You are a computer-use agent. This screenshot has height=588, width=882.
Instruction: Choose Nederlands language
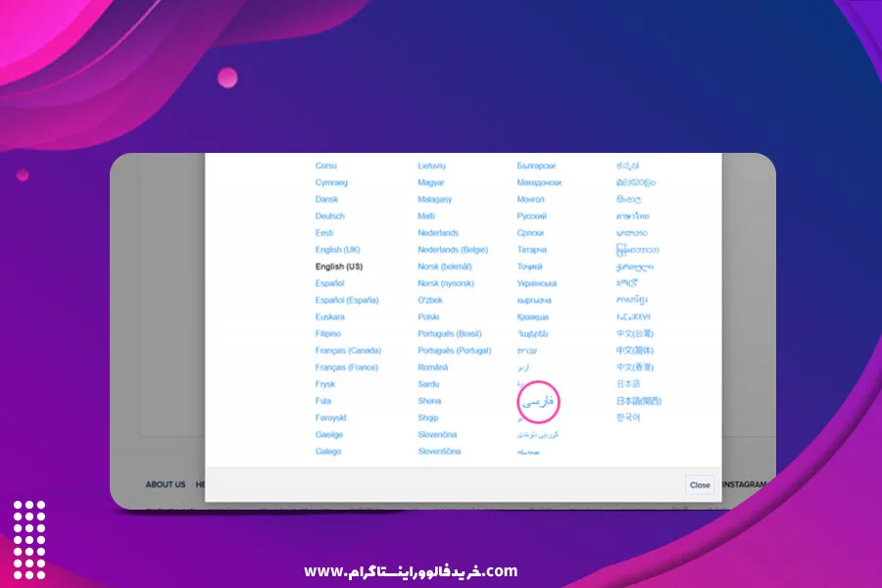click(438, 233)
